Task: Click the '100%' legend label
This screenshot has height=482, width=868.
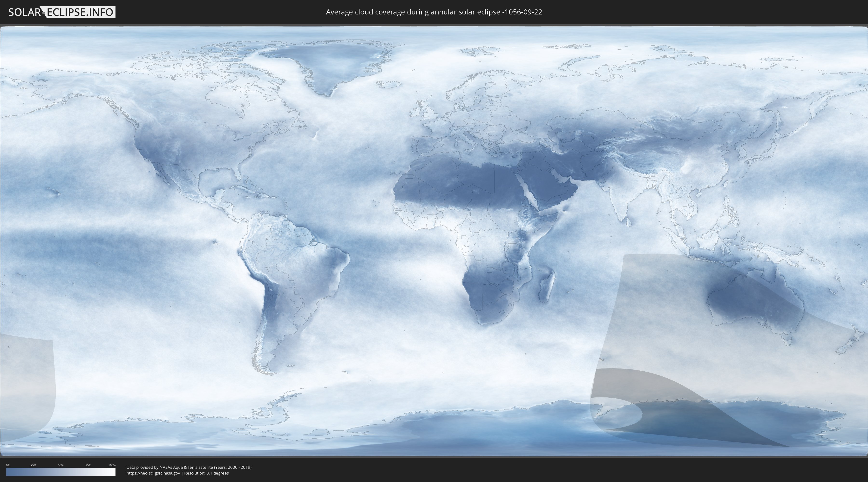Action: point(112,465)
